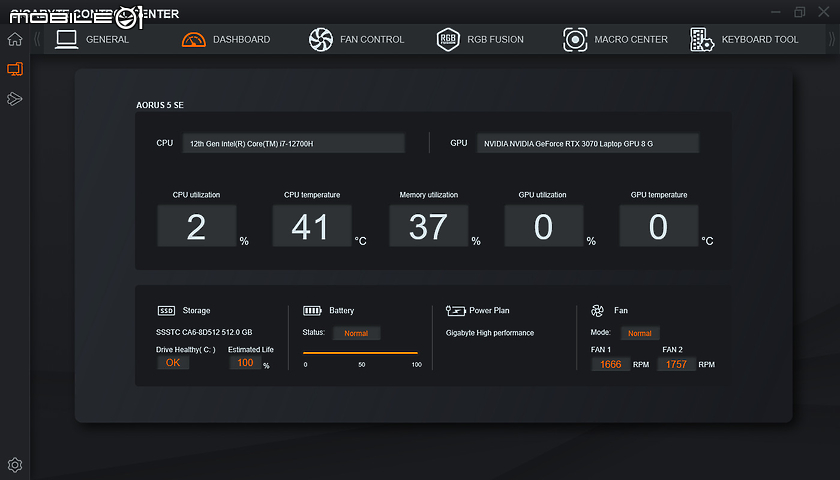Click the General laptop icon

click(67, 39)
